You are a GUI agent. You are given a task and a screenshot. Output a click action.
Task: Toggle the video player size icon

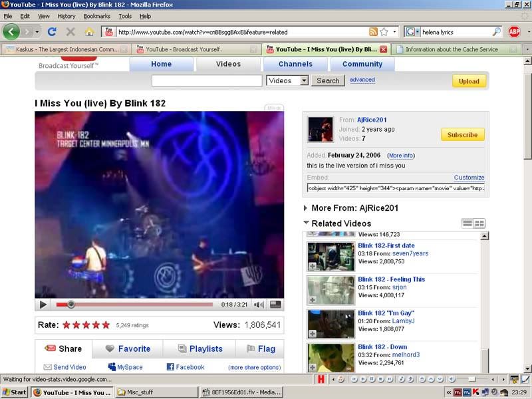click(x=275, y=305)
